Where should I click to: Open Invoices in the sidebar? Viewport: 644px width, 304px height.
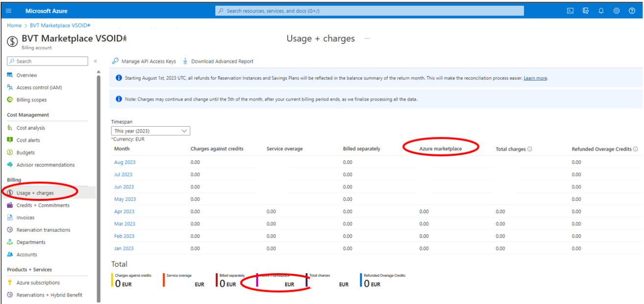(x=25, y=217)
